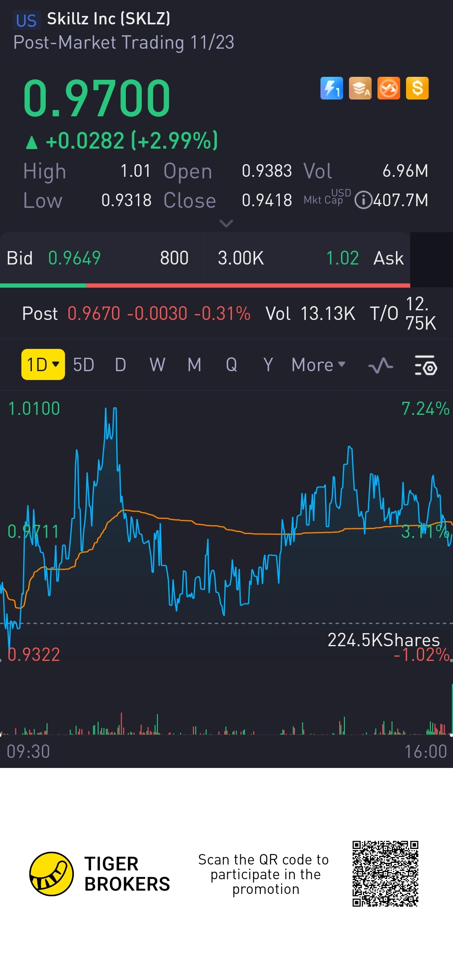Switch to the M monthly chart tab
The image size is (453, 980).
coord(194,365)
